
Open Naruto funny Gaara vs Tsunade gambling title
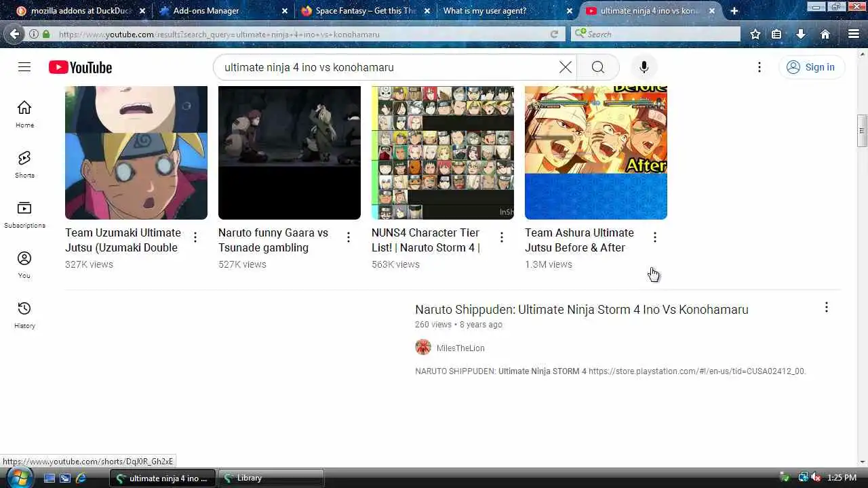coord(273,240)
